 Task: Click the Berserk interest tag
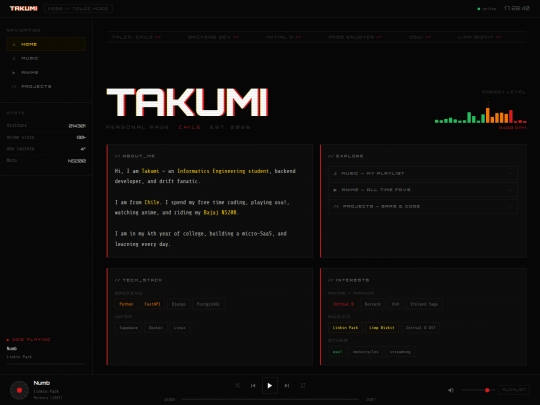[373, 304]
